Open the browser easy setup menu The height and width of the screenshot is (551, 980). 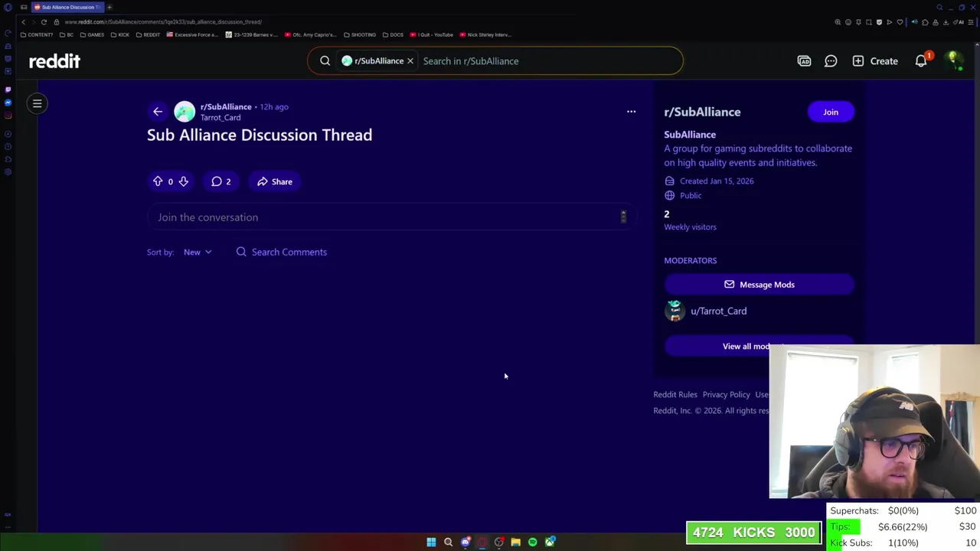click(x=971, y=22)
